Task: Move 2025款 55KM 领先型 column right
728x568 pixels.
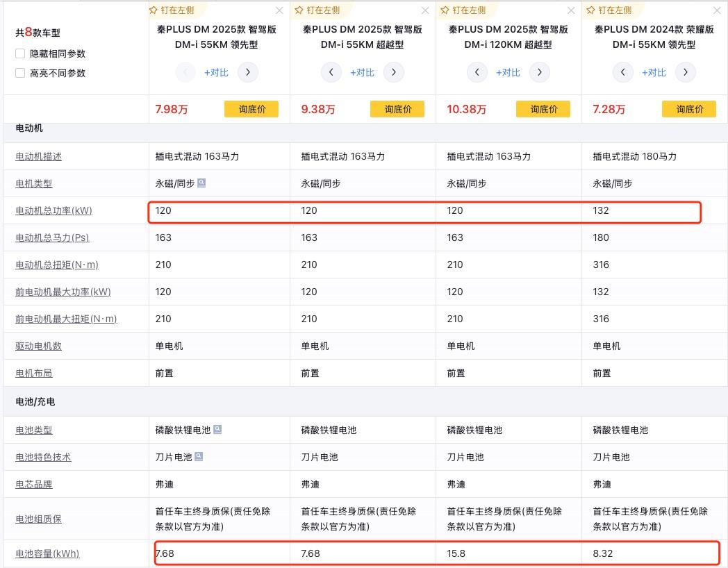Action: tap(248, 72)
